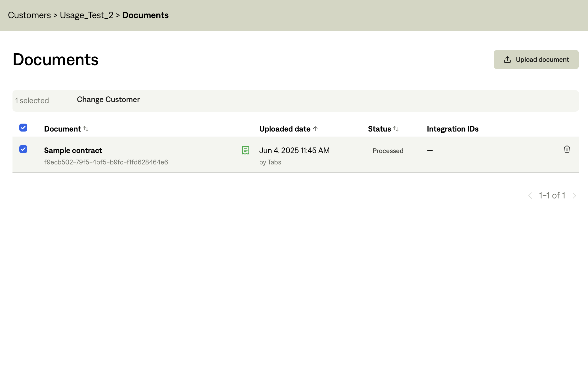The width and height of the screenshot is (588, 381).
Task: Open the Sample contract document name
Action: click(x=73, y=151)
